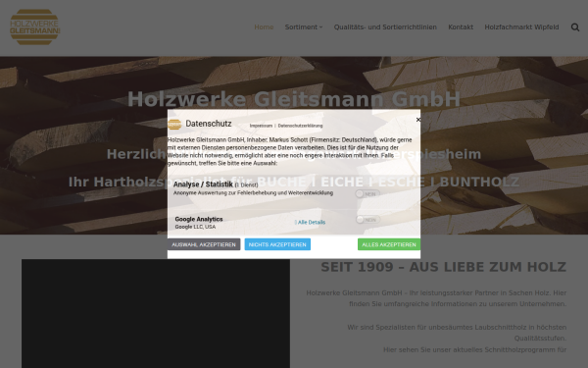Click the small logo beside Datenschutz heading

(x=174, y=125)
